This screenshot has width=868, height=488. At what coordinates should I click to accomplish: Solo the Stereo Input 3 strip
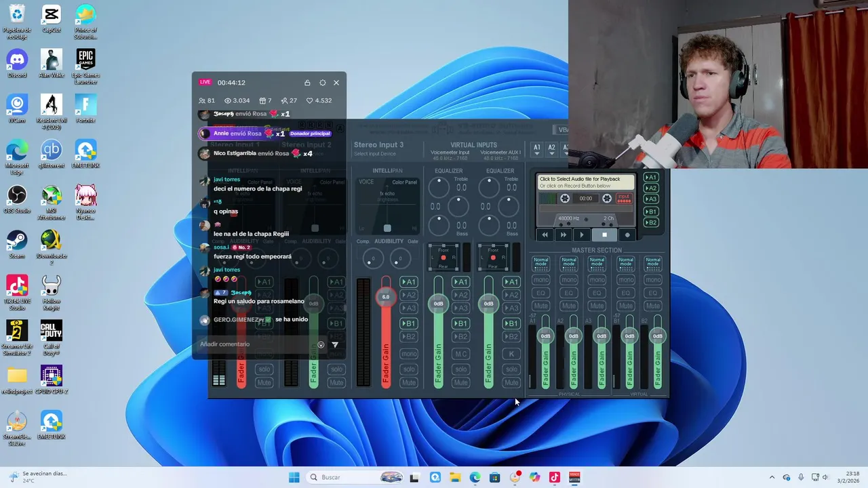point(408,369)
